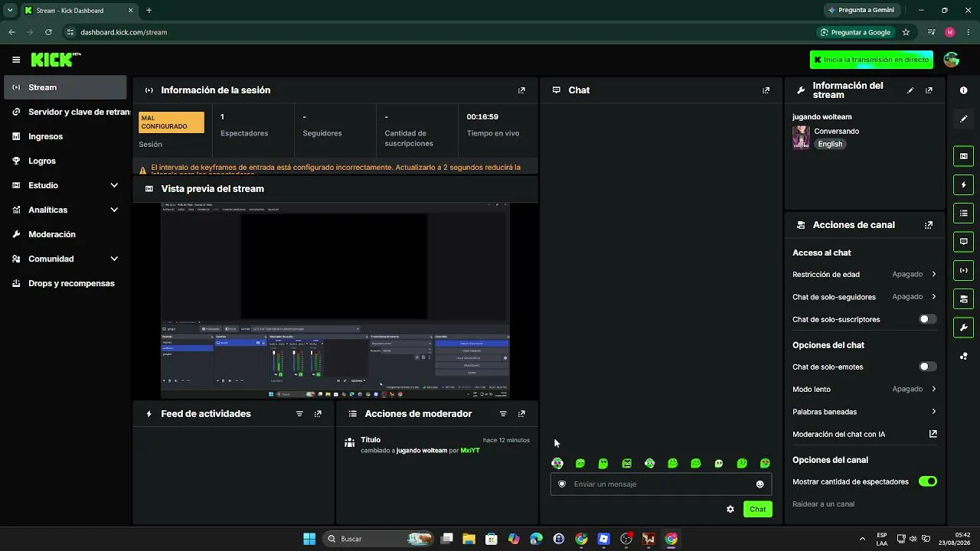Click the chat identity badge icon in the message box
Image resolution: width=980 pixels, height=551 pixels.
(562, 484)
